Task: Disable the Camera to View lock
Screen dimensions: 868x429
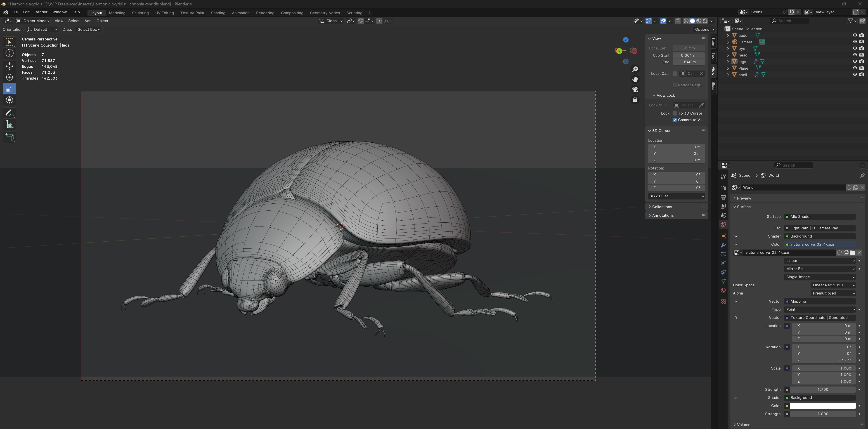Action: pyautogui.click(x=675, y=120)
